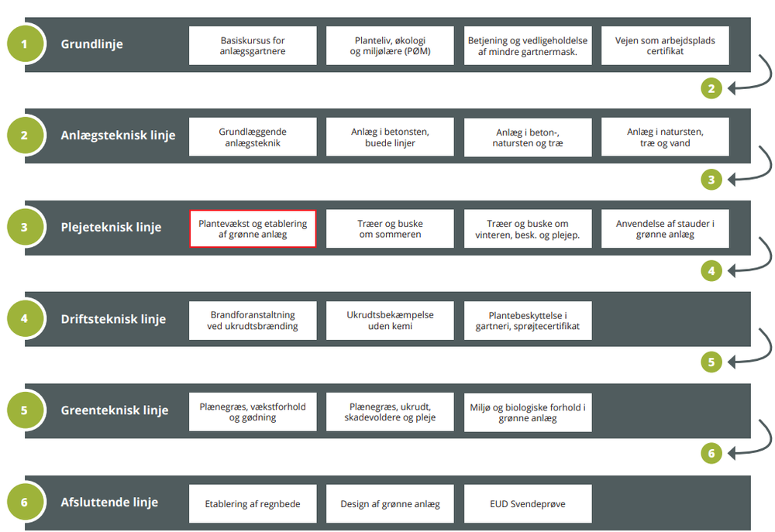Open Vejen som arbejdsplads certifikat course
Viewport: 775px width, 532px height.
coord(665,46)
